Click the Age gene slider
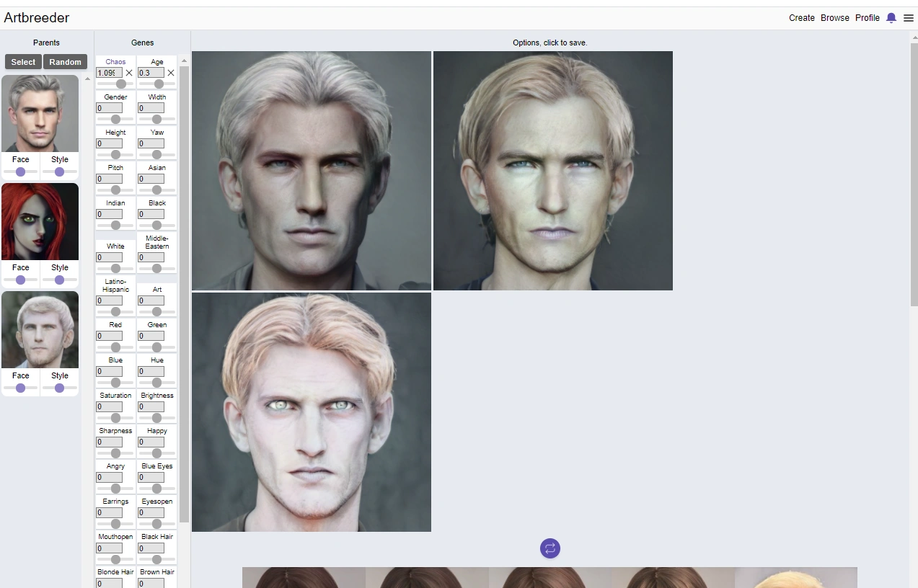The image size is (918, 588). 157,84
